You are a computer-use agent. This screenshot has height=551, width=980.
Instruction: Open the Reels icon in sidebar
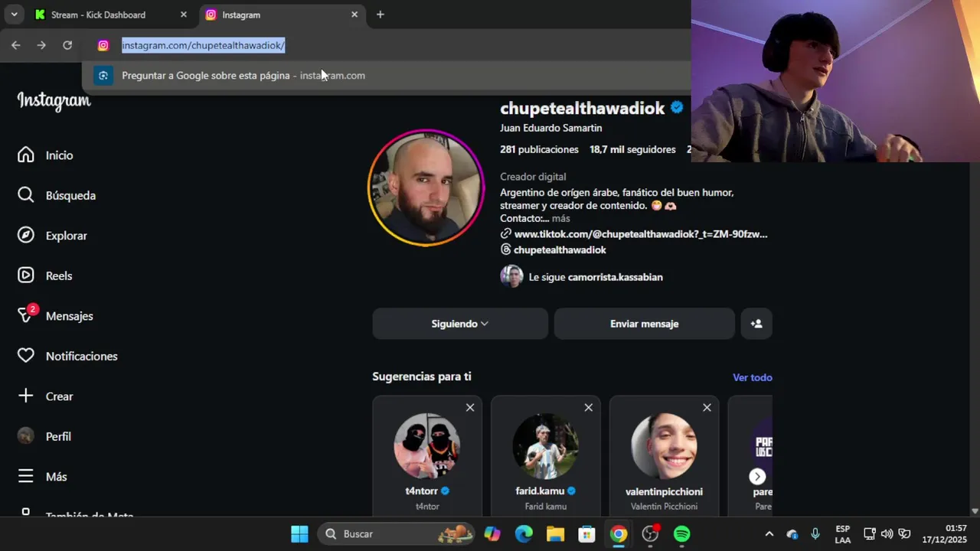point(26,275)
